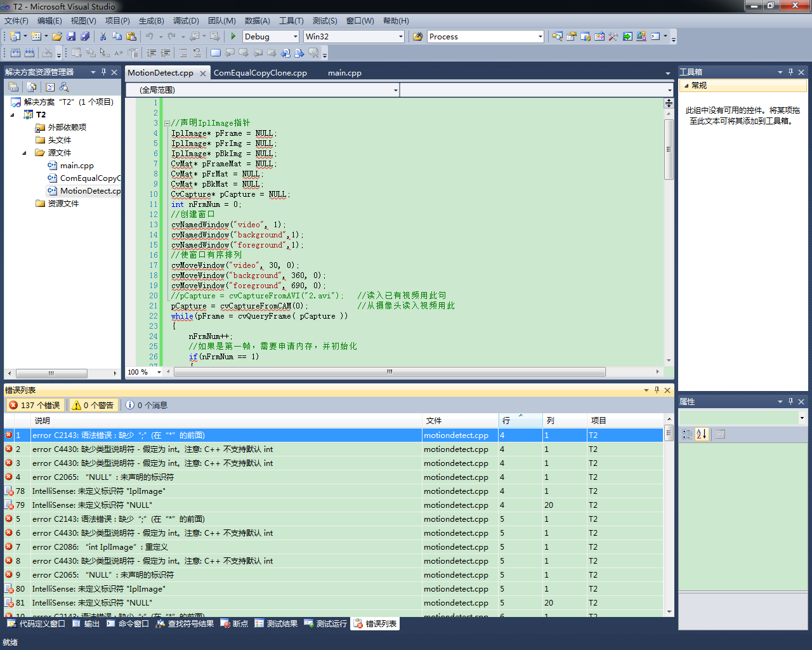Image resolution: width=812 pixels, height=650 pixels.
Task: Click the Find in Files icon before Process box
Action: (x=417, y=37)
